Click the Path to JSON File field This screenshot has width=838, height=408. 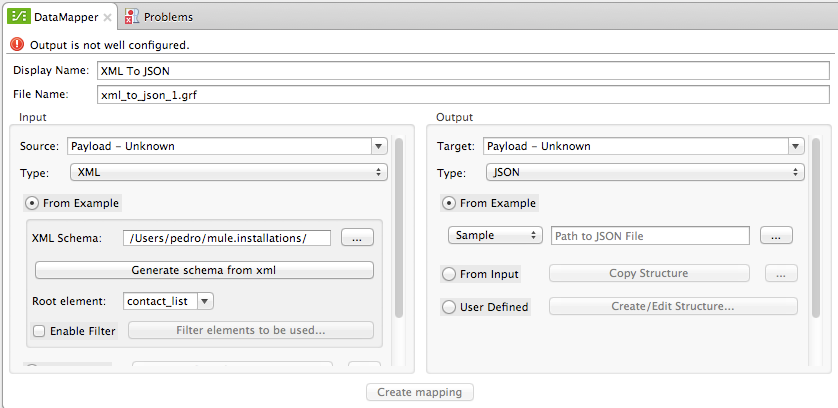tap(650, 236)
